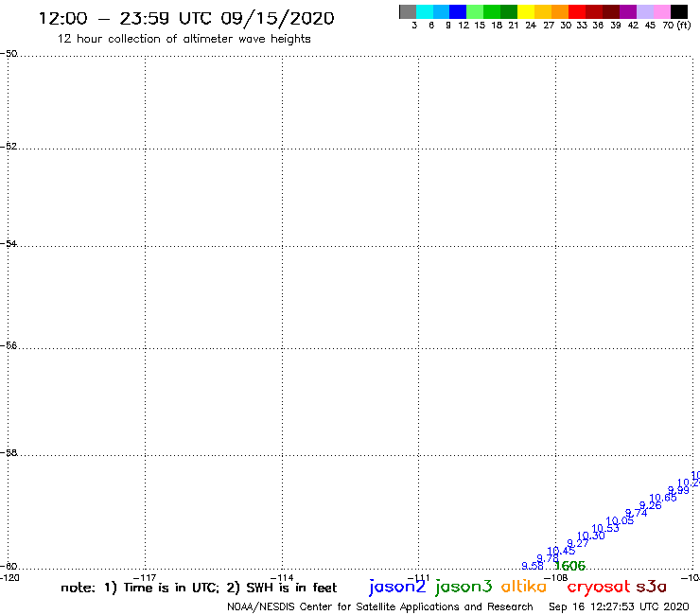Click the blue '9.58' wave height value
The image size is (700, 615).
[x=533, y=566]
